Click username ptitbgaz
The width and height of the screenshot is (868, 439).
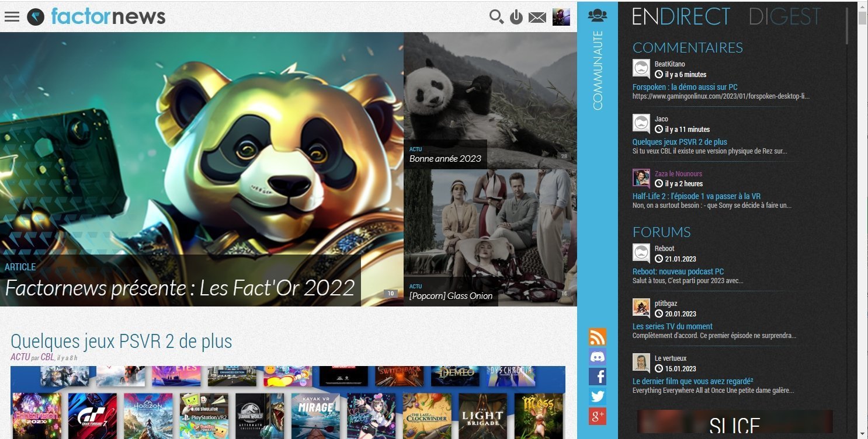[666, 304]
